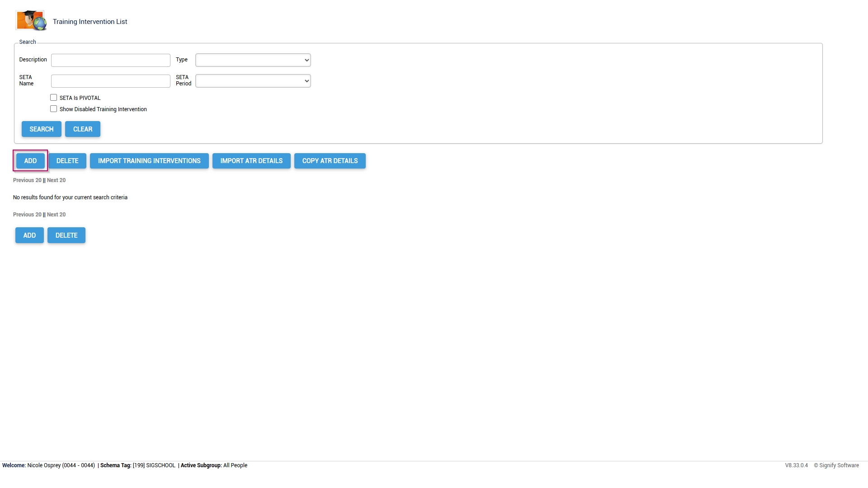Click the Training Intervention graduate icon

point(31,21)
